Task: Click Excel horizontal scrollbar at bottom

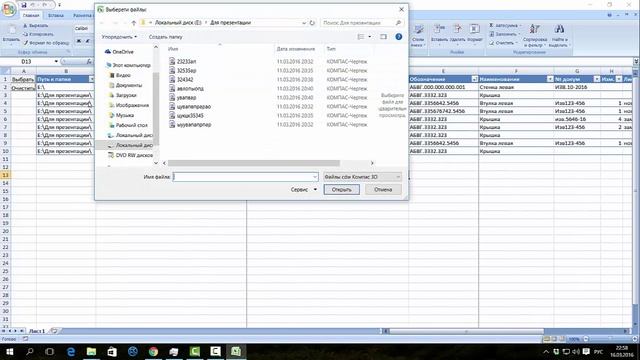Action: click(x=467, y=331)
